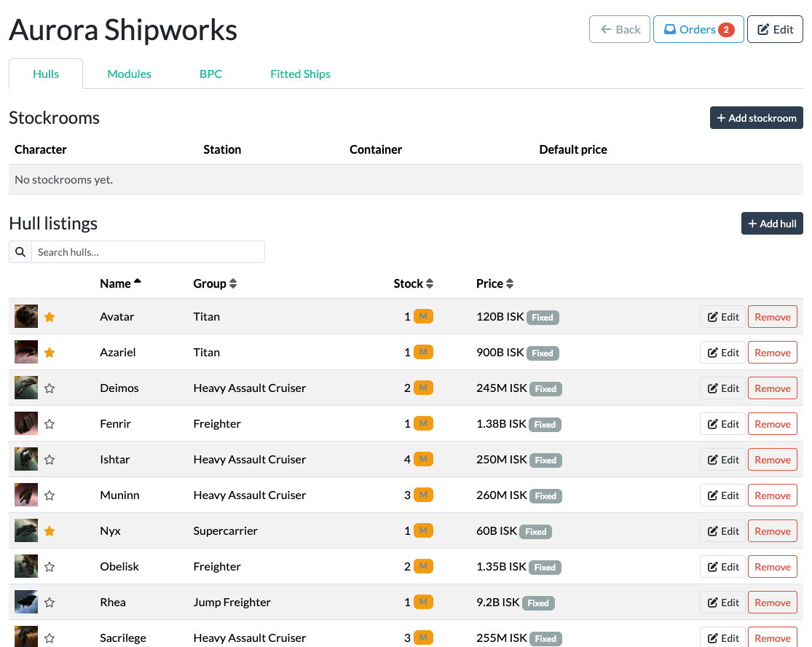Open Orders with 2 pending

[698, 30]
